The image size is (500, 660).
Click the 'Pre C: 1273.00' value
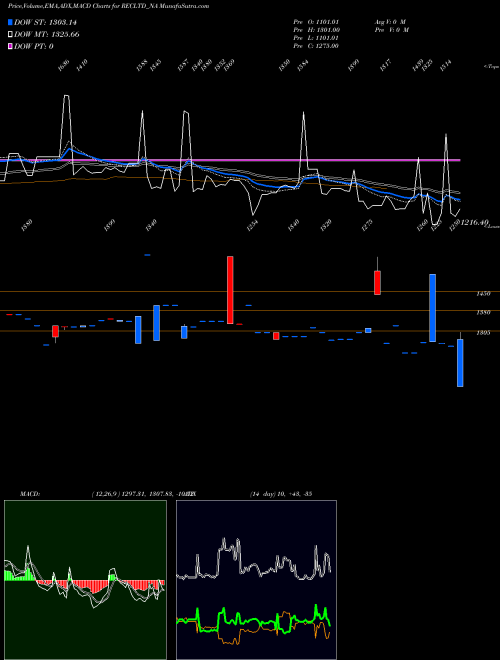(316, 46)
